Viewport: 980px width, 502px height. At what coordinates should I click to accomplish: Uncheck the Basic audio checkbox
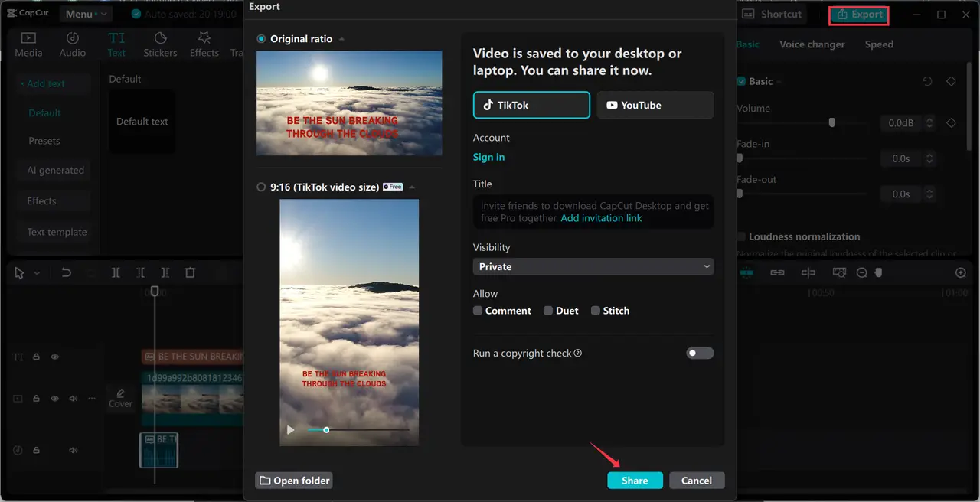(x=740, y=81)
